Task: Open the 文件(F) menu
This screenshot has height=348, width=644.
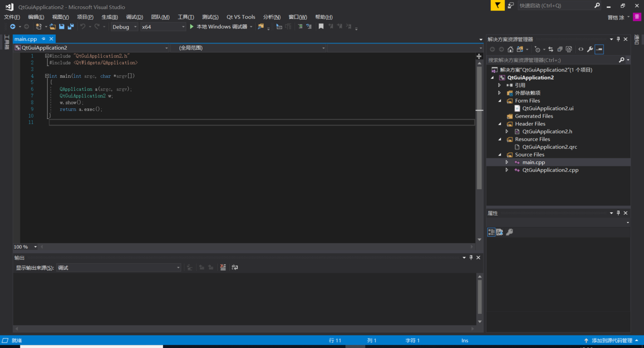Action: click(12, 17)
